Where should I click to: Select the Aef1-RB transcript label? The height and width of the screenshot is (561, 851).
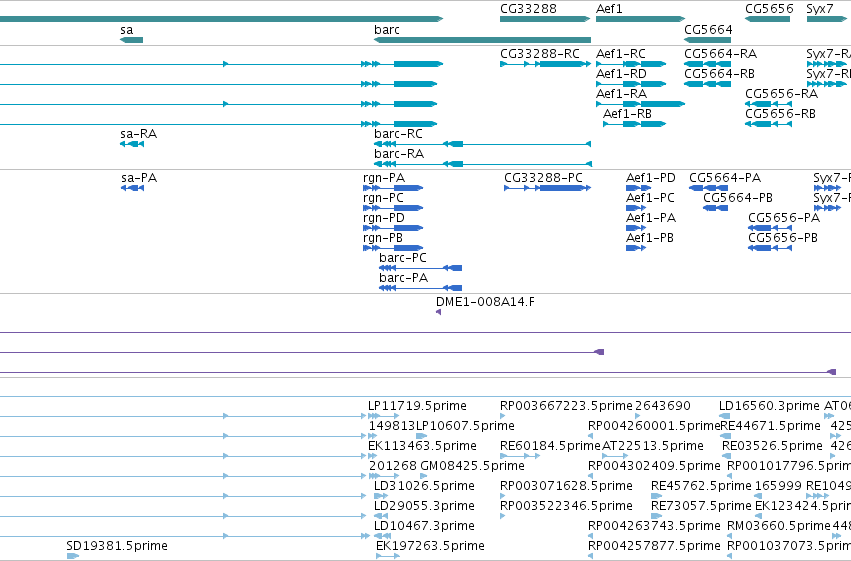click(x=627, y=114)
